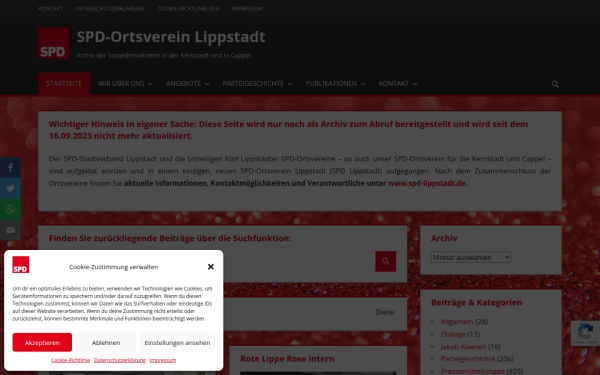600x375 pixels.
Task: Click the Wichtiger Hinweis in eigener Sache heading
Action: pos(288,130)
